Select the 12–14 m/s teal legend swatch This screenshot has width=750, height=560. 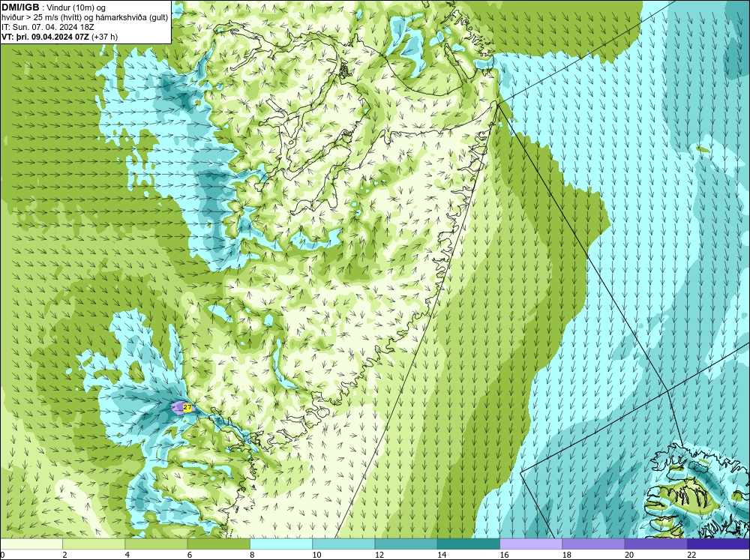406,544
